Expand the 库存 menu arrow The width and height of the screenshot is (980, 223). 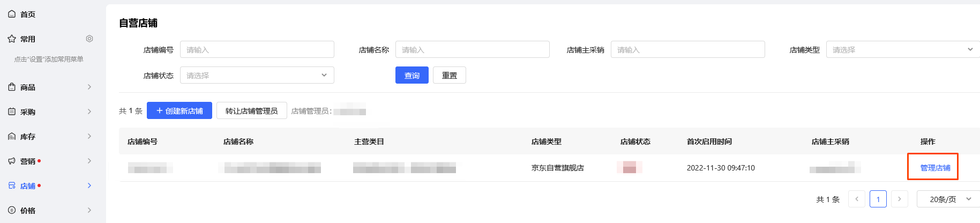89,136
